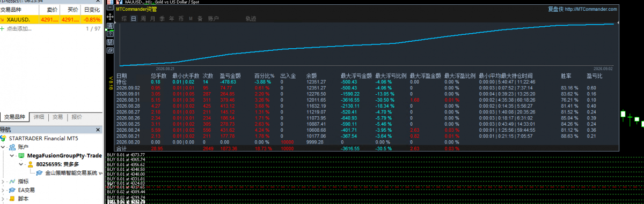The width and height of the screenshot is (644, 204).
Task: Select the 2026.08.31 row date
Action: (x=128, y=100)
